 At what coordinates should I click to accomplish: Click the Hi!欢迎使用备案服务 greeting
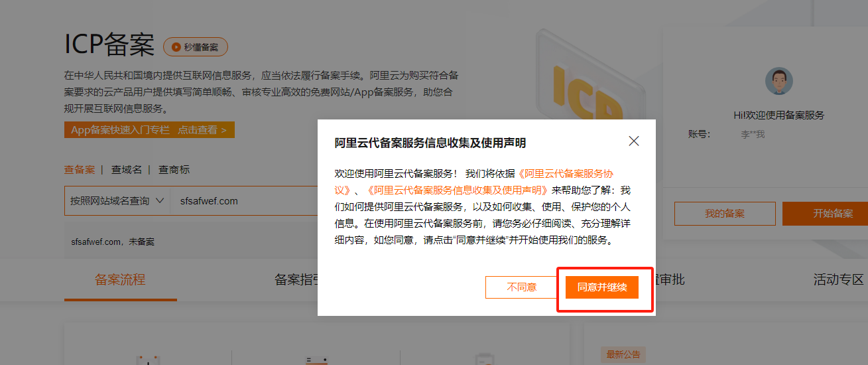pyautogui.click(x=779, y=115)
